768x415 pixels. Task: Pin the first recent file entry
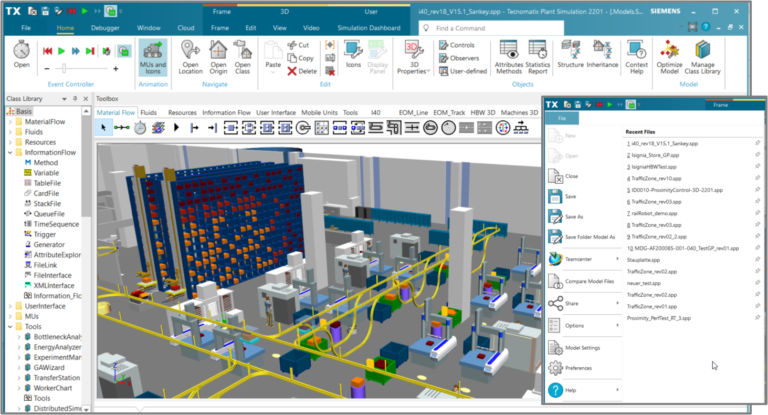[757, 144]
